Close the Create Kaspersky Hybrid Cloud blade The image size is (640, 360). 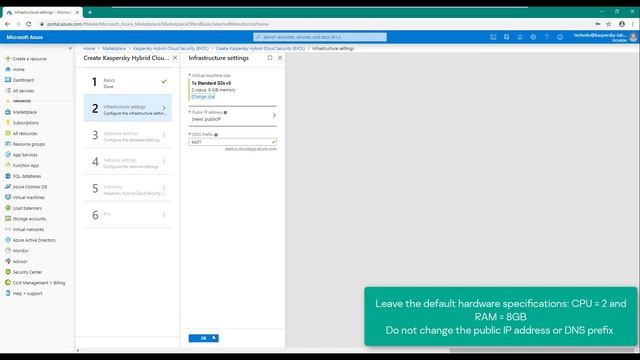click(175, 58)
